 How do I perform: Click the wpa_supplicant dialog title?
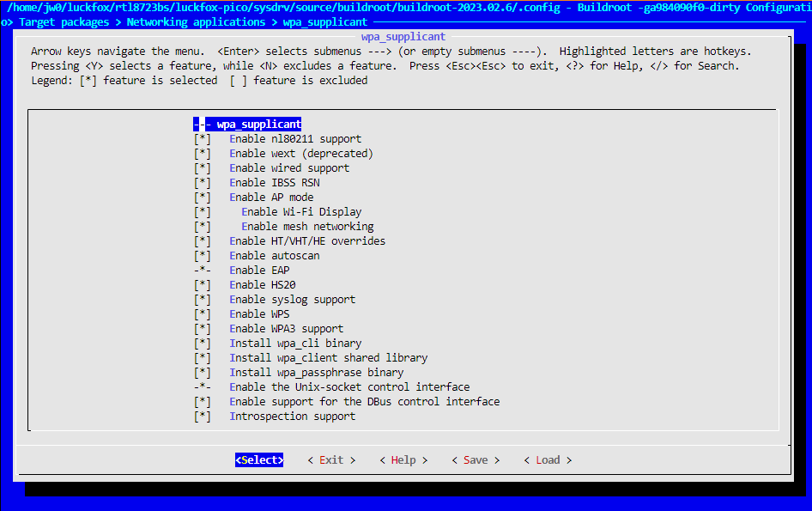403,37
